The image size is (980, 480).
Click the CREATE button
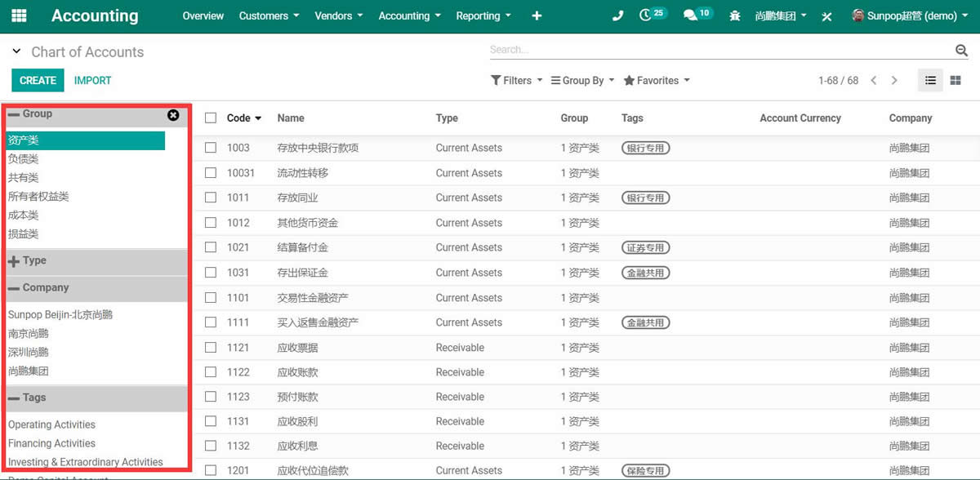tap(38, 80)
